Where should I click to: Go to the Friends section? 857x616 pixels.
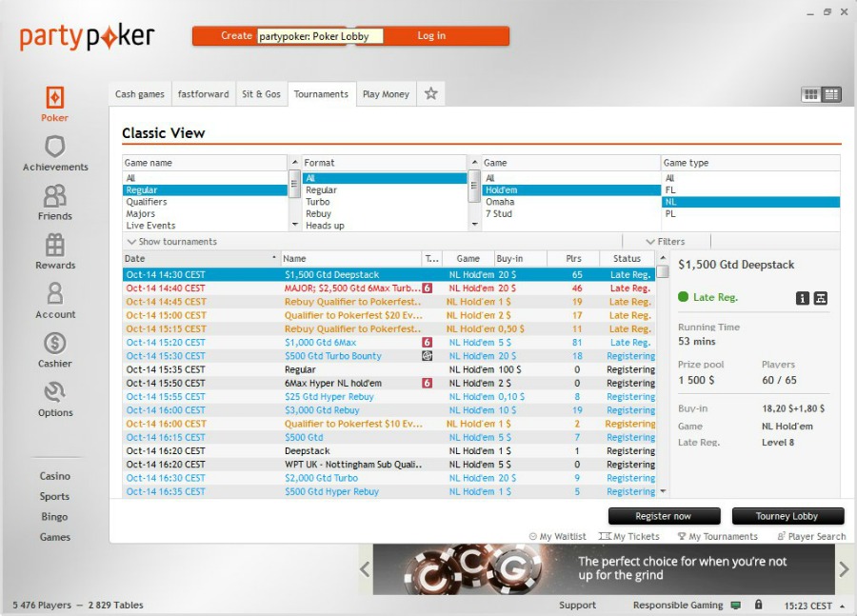[54, 202]
